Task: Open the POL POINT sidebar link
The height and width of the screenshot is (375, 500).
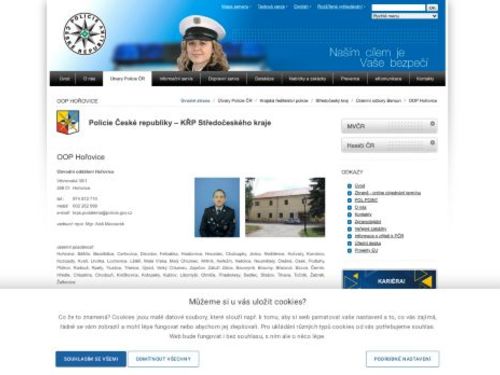Action: tap(366, 200)
